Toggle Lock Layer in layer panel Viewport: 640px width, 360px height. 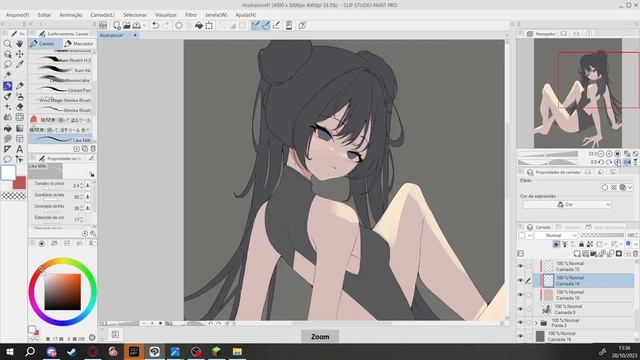pos(582,244)
